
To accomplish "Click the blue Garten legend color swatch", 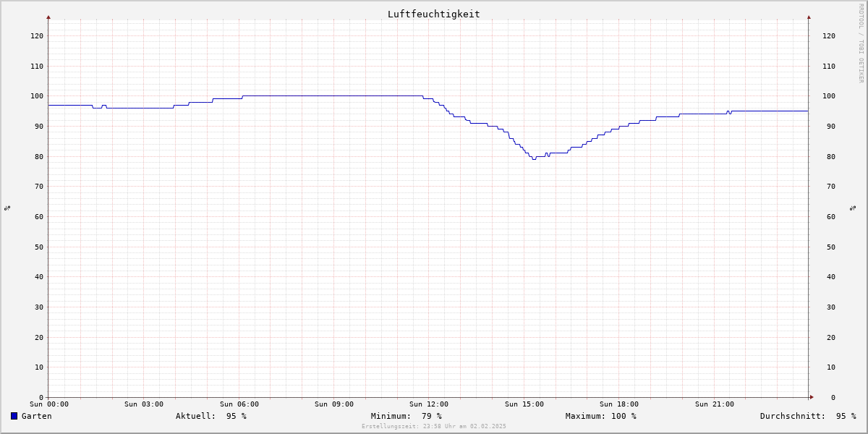I will (x=14, y=416).
